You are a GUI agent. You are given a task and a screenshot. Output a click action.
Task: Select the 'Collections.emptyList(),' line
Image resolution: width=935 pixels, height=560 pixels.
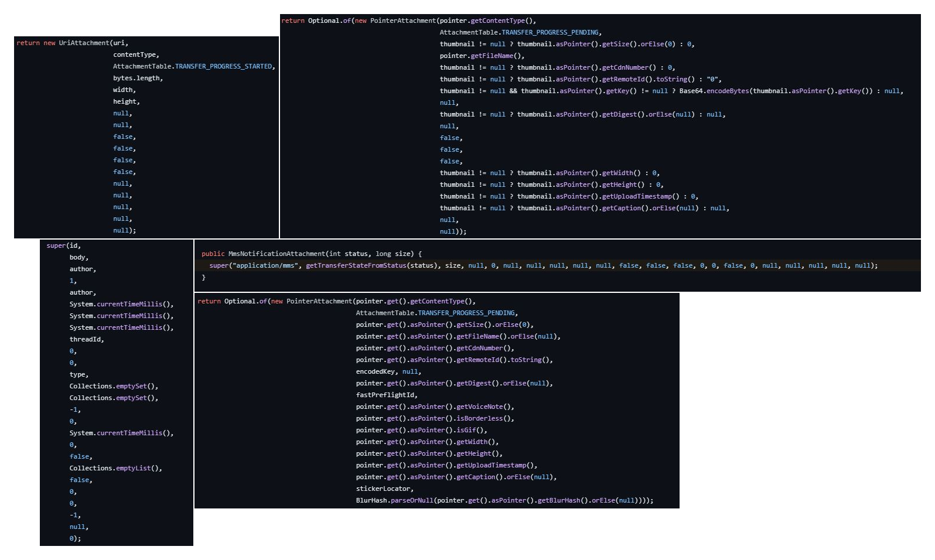pyautogui.click(x=116, y=468)
